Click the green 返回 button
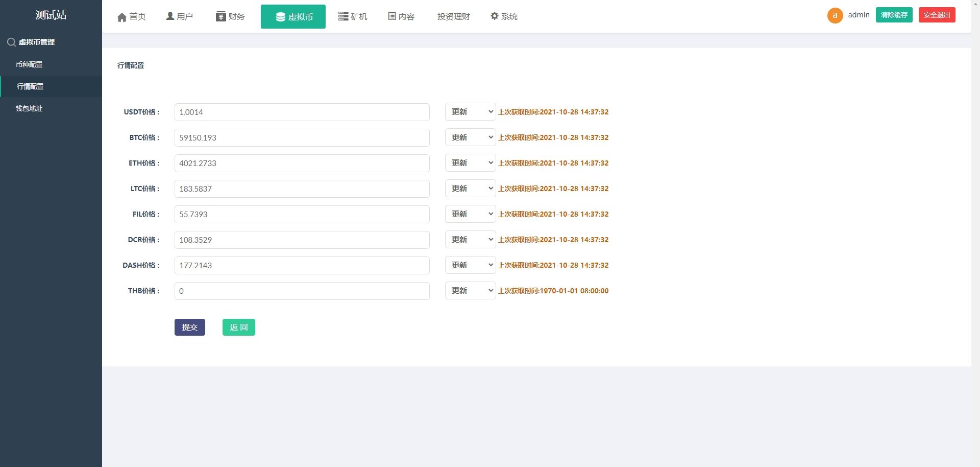This screenshot has height=467, width=980. click(x=239, y=327)
